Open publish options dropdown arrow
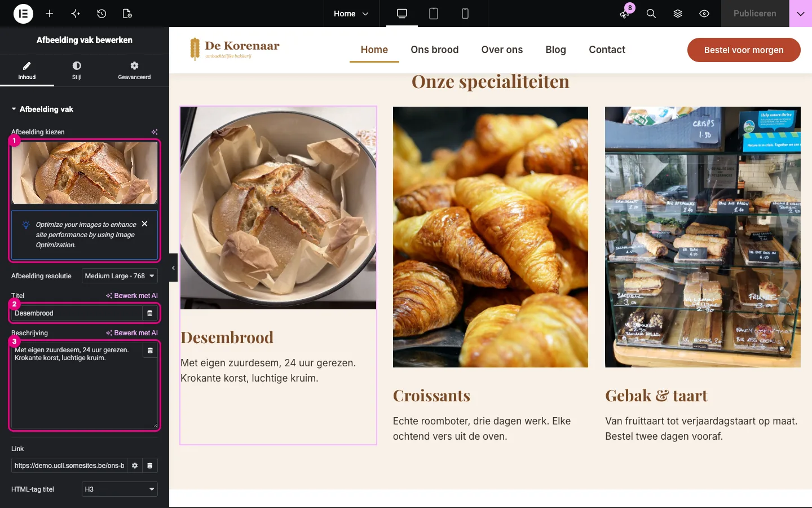Screen dimensions: 812x508 point(801,14)
